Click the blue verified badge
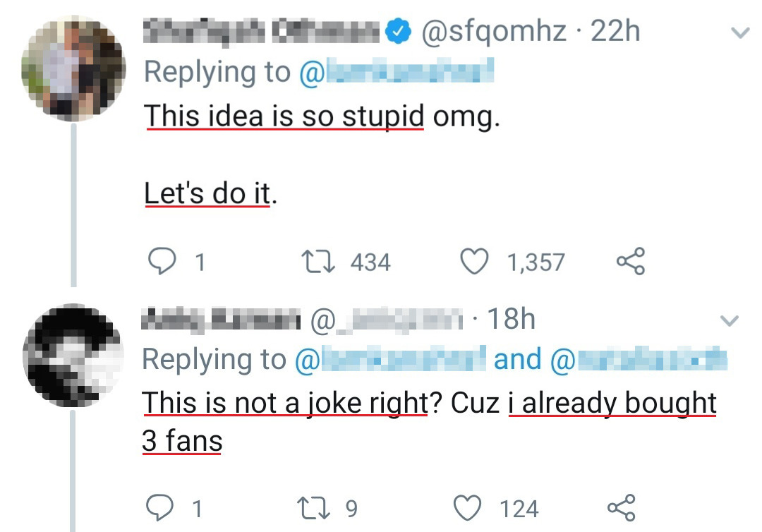Viewport: 762px width, 532px height. pos(401,32)
